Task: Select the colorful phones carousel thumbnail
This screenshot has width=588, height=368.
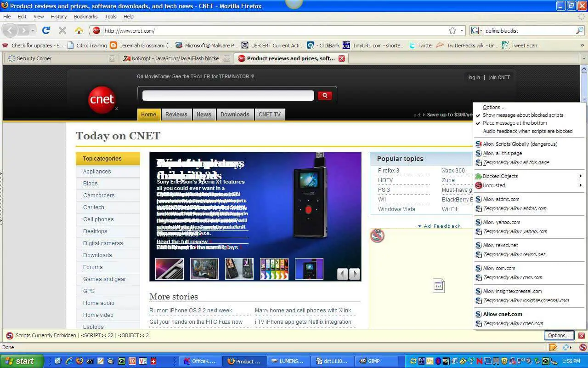Action: click(x=274, y=269)
